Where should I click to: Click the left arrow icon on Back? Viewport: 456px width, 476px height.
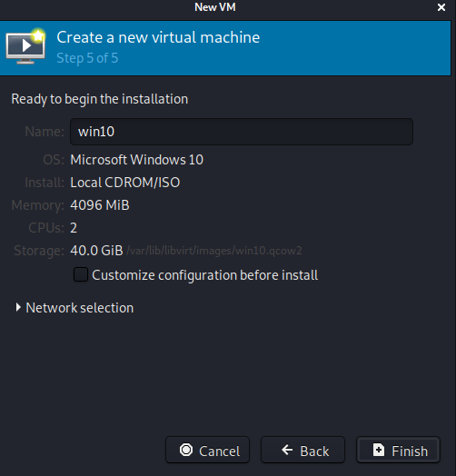point(287,450)
